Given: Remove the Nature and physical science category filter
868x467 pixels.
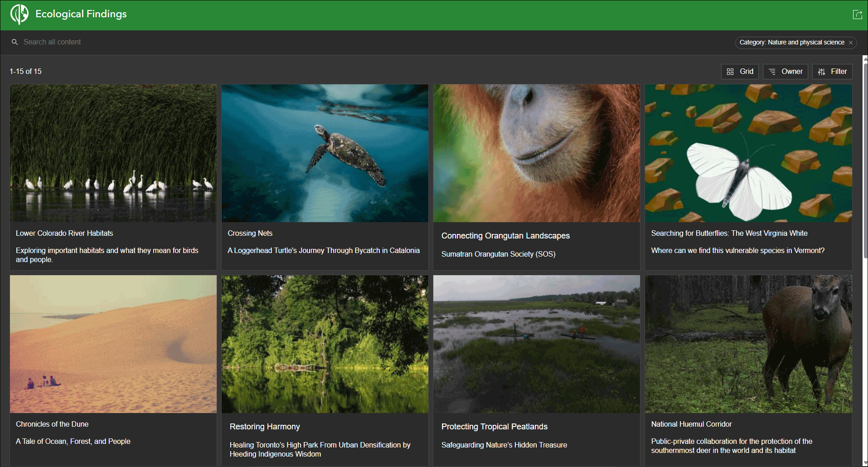Looking at the screenshot, I should pyautogui.click(x=851, y=43).
